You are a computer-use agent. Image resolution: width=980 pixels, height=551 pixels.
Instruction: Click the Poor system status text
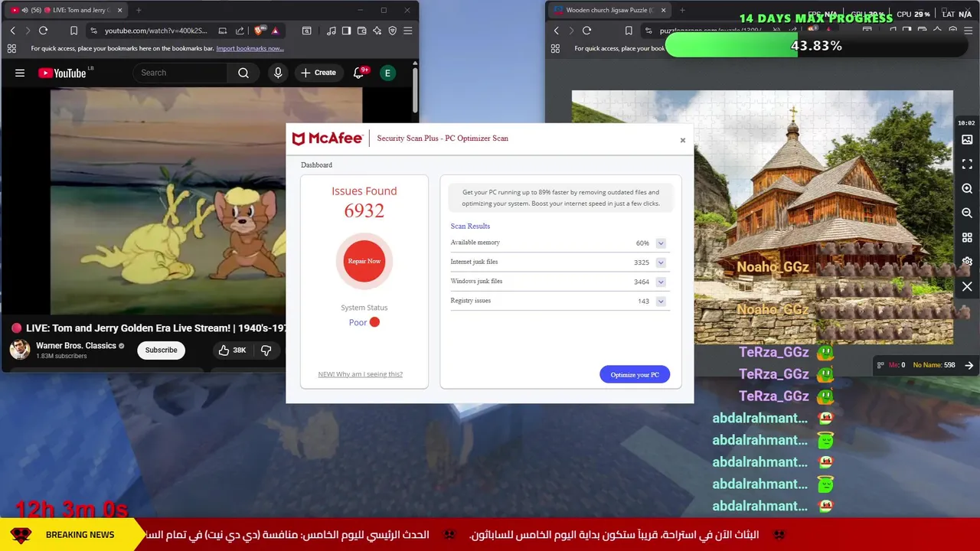(358, 322)
